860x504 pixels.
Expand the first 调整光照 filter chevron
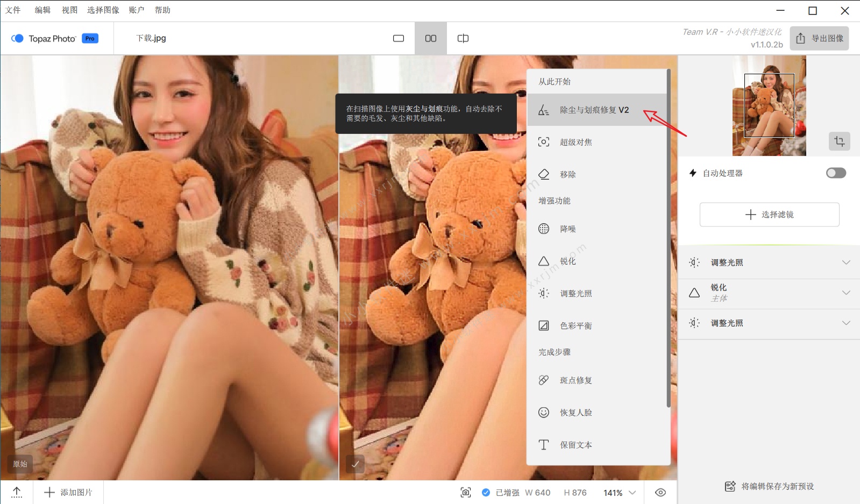tap(846, 262)
